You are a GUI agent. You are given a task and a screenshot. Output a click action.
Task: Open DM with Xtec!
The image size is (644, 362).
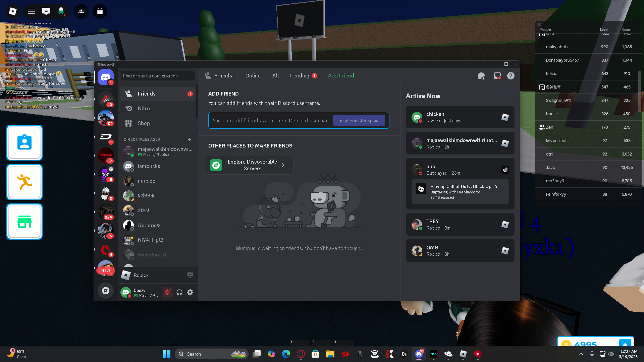[158, 210]
